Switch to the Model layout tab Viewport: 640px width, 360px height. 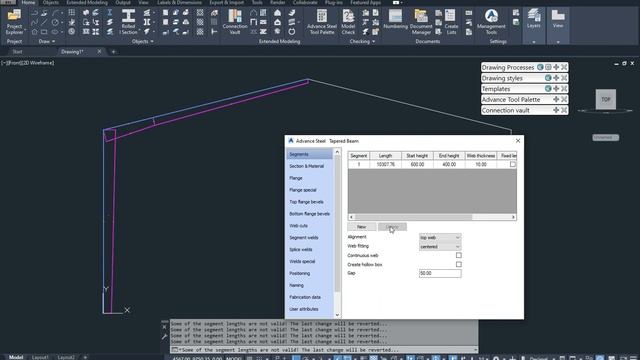(x=16, y=357)
